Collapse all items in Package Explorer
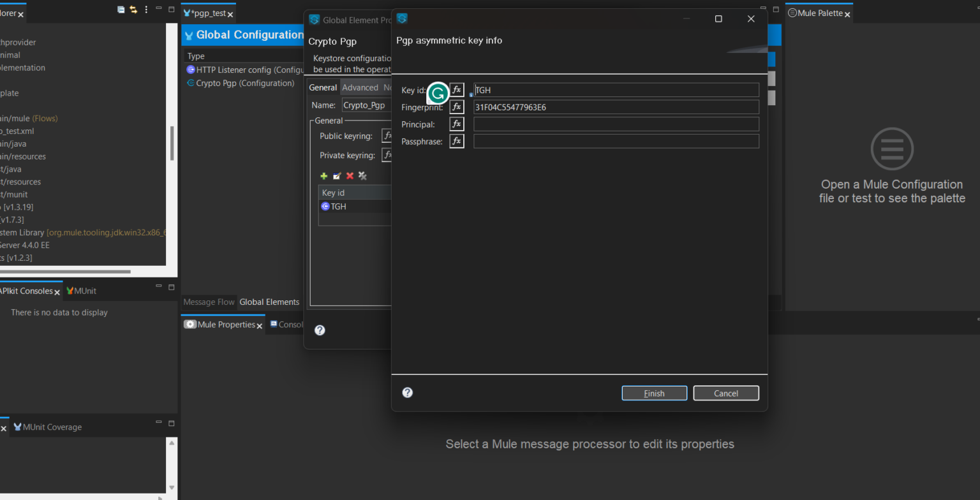Image resolution: width=980 pixels, height=500 pixels. [x=121, y=9]
